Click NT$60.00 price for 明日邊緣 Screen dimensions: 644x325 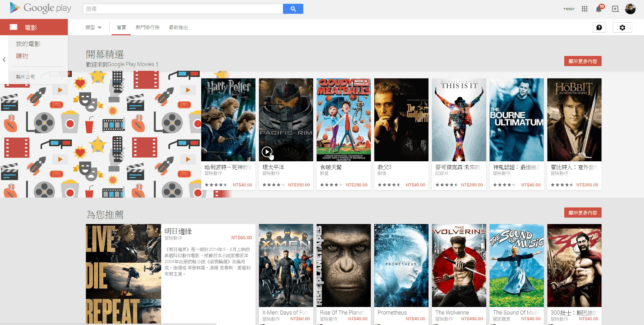click(242, 238)
